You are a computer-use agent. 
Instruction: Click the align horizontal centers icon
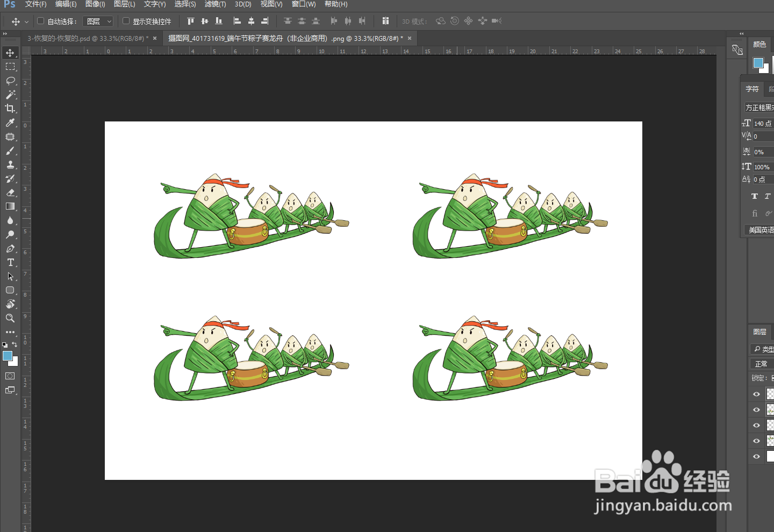pos(251,21)
